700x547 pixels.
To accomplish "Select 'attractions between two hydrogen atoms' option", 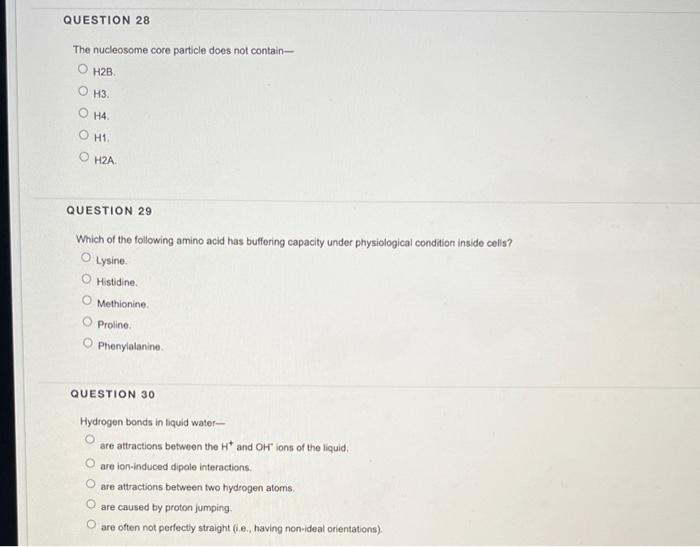I will pos(91,484).
